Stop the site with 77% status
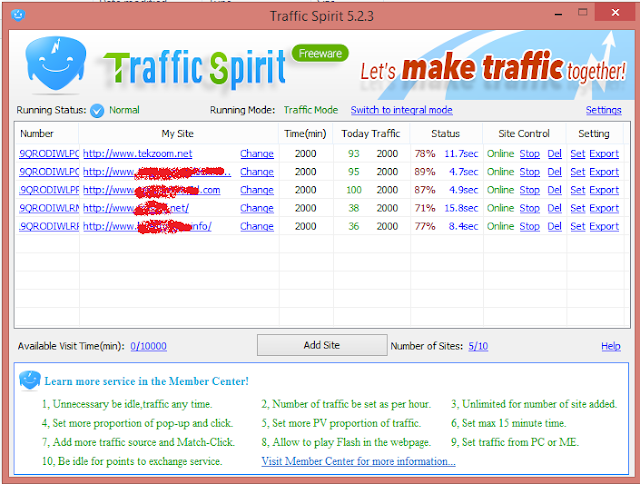The image size is (640, 484). click(x=529, y=226)
